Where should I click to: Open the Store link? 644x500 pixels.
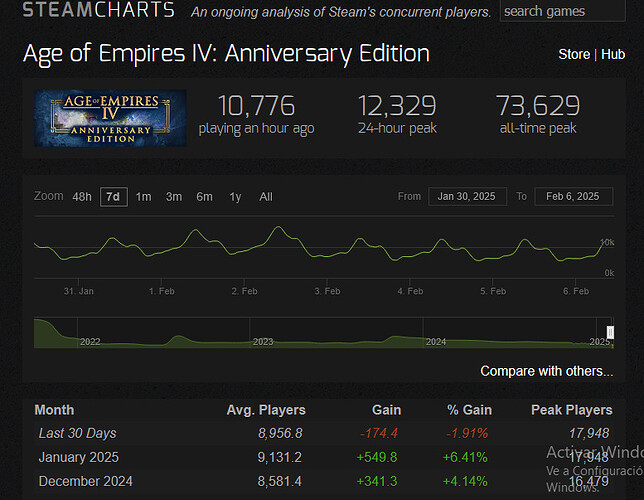point(574,54)
